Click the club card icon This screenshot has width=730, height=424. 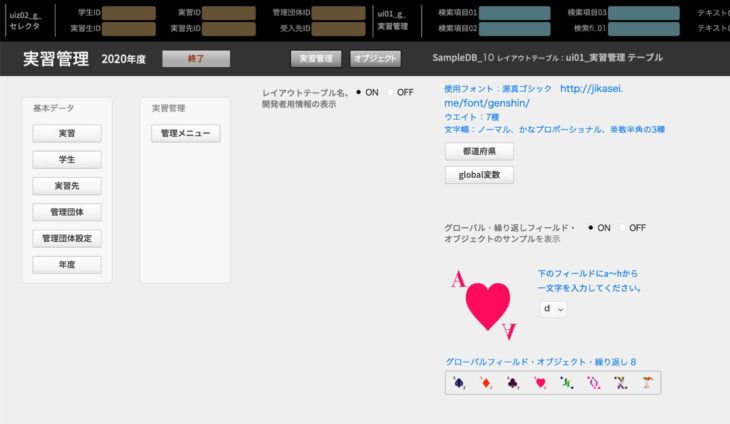point(513,382)
